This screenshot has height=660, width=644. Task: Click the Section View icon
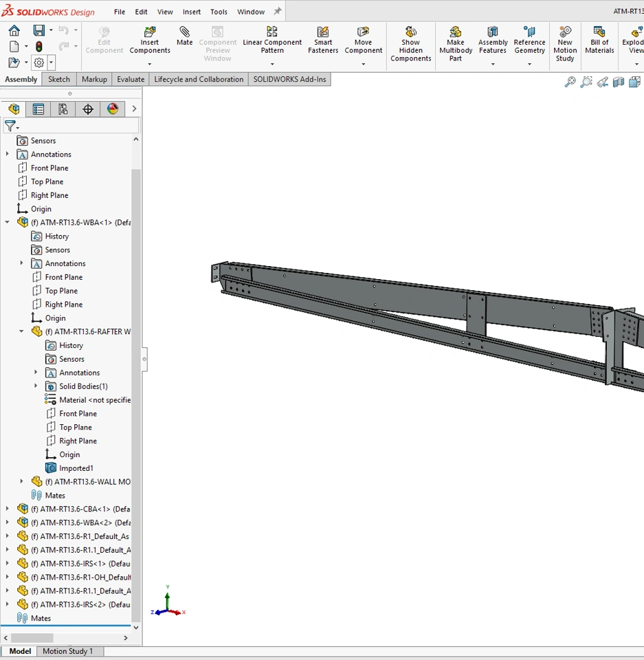619,82
